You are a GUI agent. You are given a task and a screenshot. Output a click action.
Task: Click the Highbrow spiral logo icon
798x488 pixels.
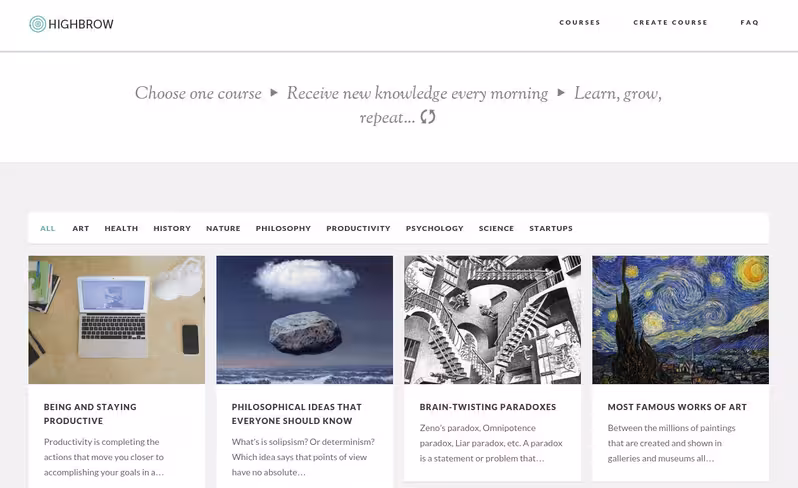tap(38, 24)
